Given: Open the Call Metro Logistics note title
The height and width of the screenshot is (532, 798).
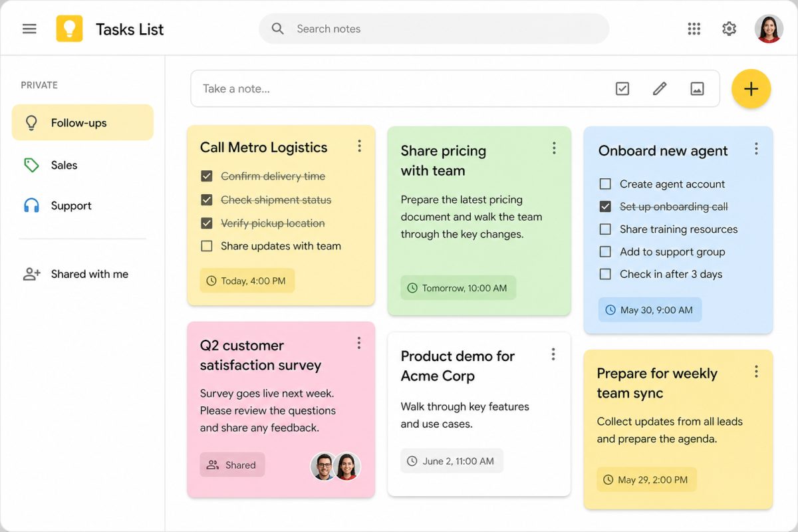Looking at the screenshot, I should click(264, 148).
